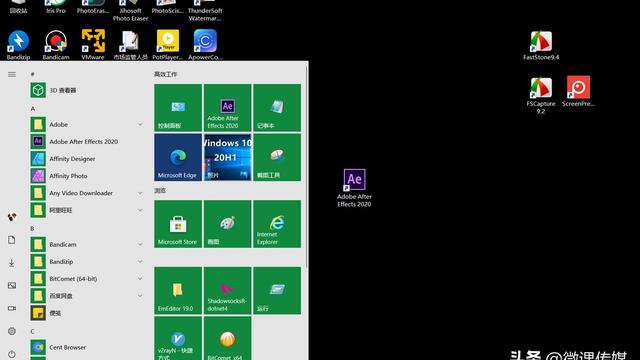
Task: Open Microsoft Edge tile
Action: tap(178, 157)
